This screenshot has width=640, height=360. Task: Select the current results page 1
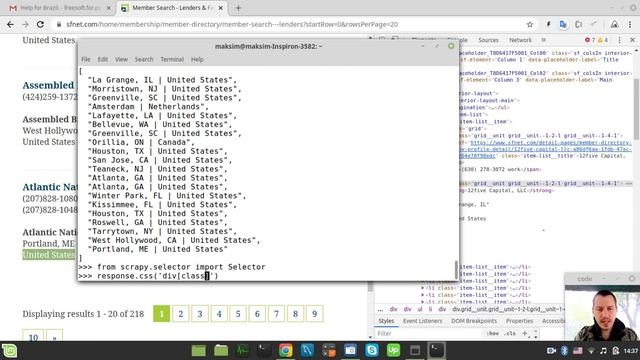[162, 313]
